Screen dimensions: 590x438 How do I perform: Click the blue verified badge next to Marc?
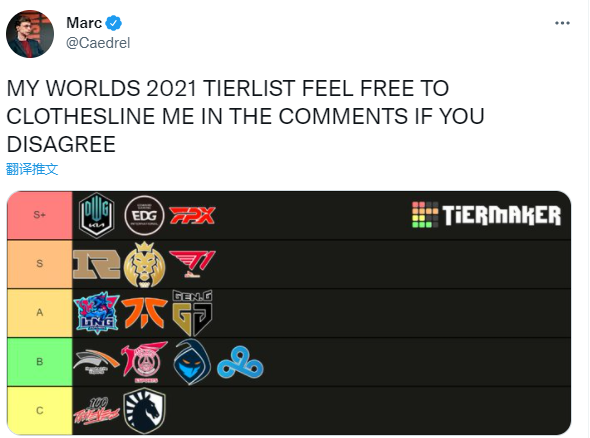pyautogui.click(x=113, y=23)
